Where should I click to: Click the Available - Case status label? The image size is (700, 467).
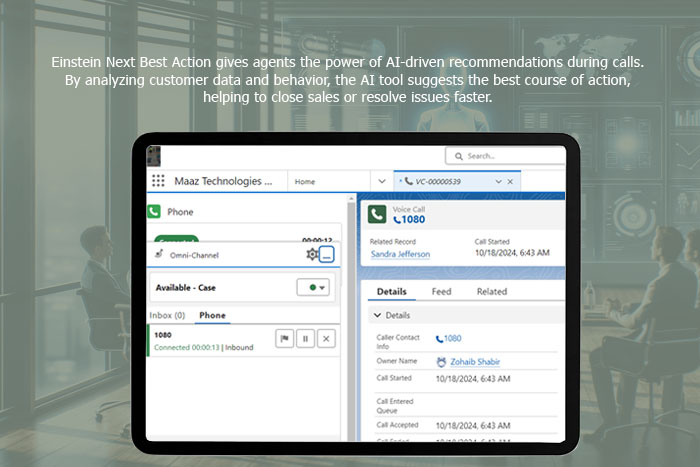tap(186, 288)
